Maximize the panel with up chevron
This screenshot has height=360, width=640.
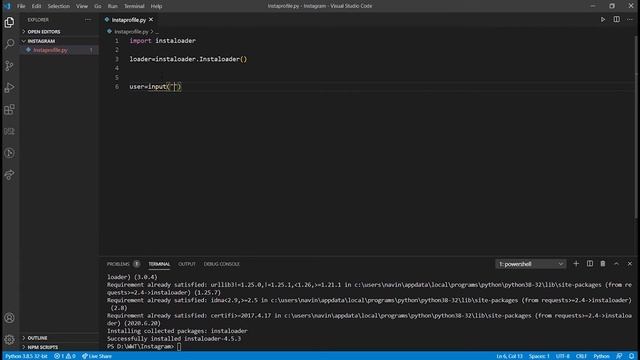[x=616, y=264]
